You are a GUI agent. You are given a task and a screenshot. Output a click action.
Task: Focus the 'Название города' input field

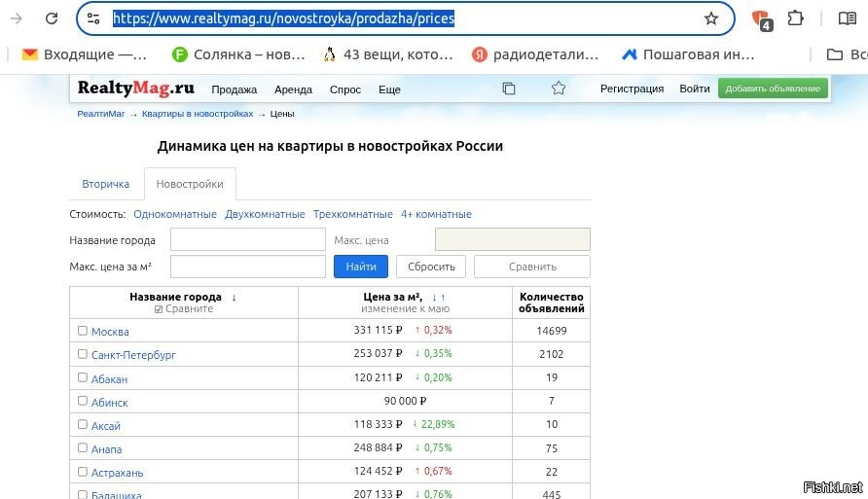tap(248, 239)
